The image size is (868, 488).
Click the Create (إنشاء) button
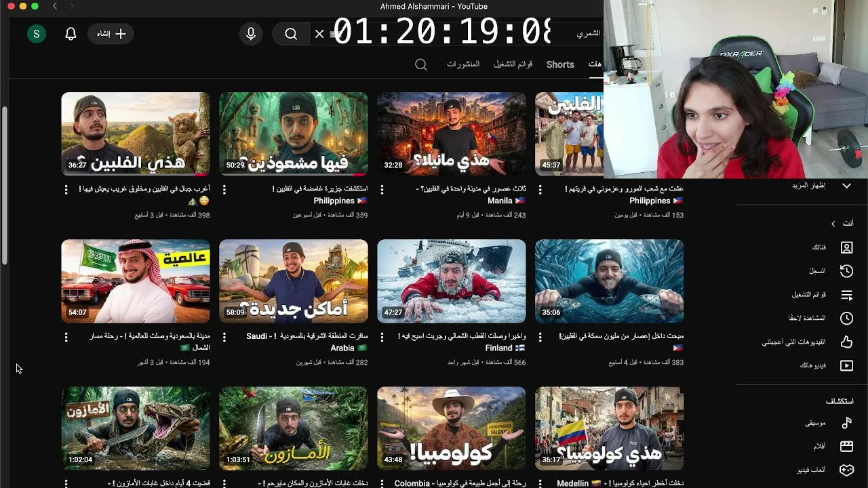click(x=111, y=34)
